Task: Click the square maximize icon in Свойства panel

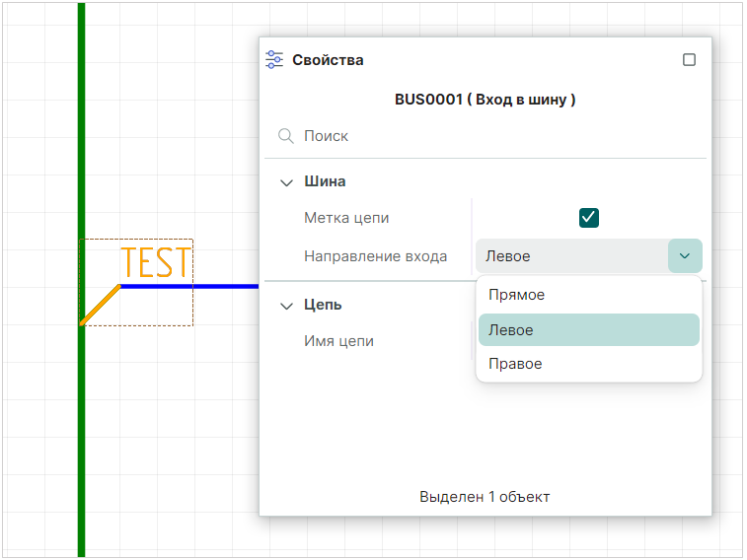Action: (689, 60)
